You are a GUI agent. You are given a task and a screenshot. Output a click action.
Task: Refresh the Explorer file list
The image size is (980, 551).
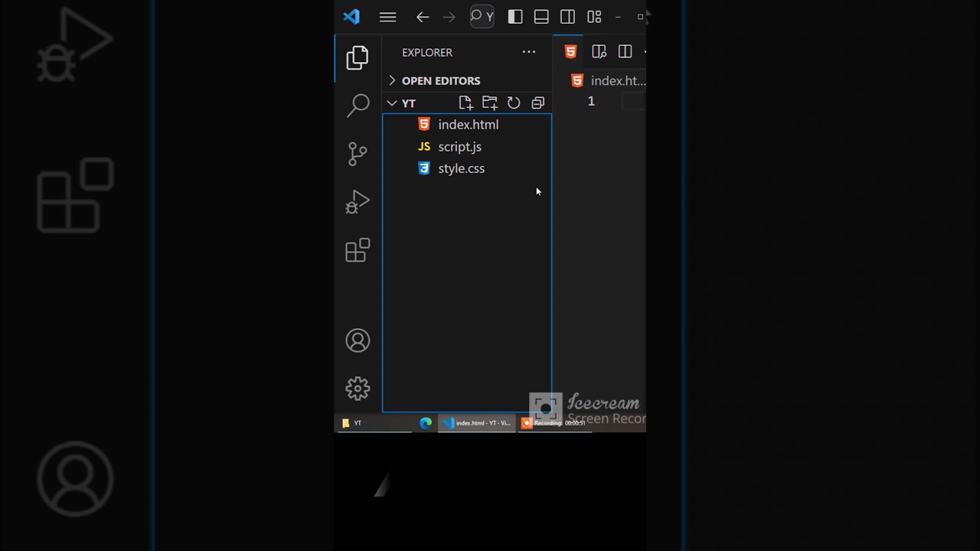[x=514, y=103]
